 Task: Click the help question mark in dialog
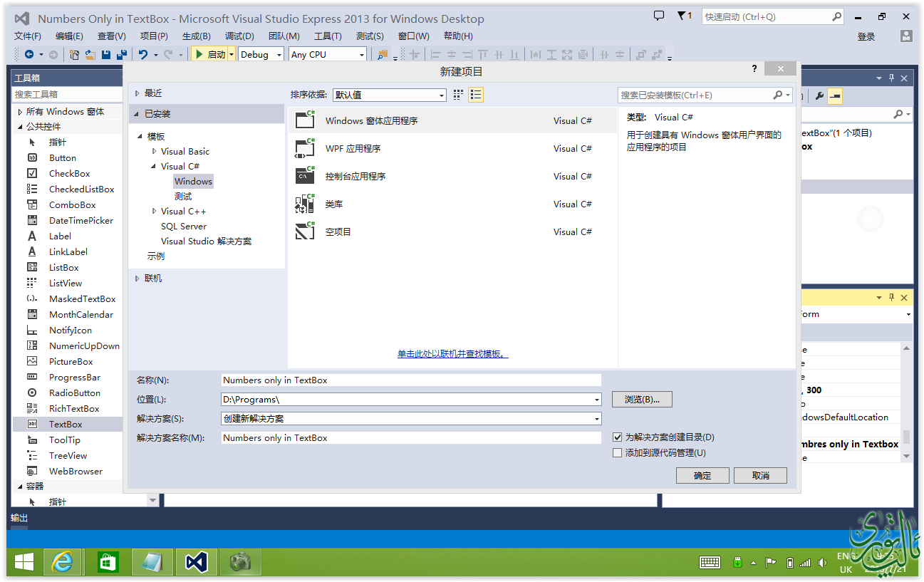(x=754, y=68)
